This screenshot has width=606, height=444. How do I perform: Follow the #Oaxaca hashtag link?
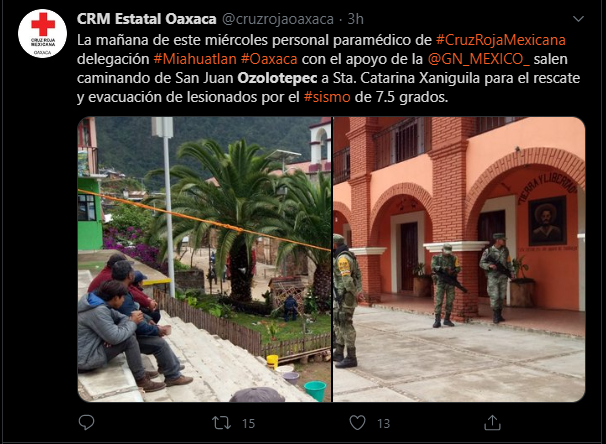coord(269,59)
